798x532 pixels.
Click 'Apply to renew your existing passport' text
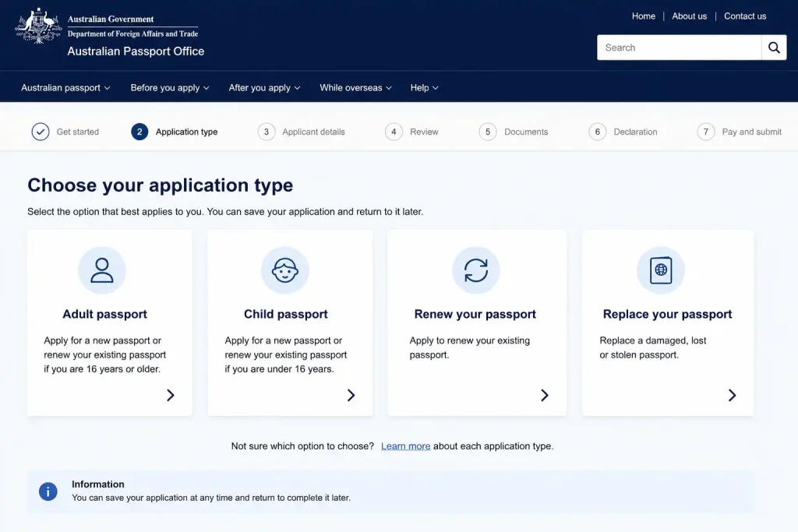tap(470, 348)
